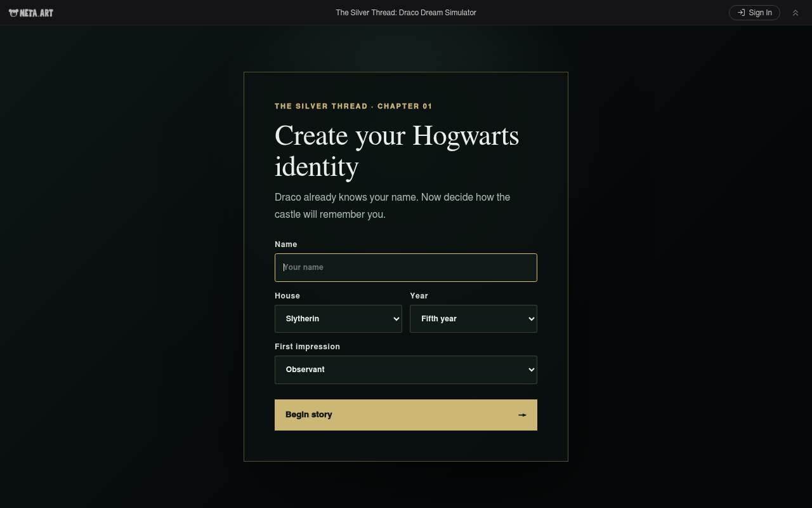Click 'THE SILVER THREAD · CHAPTER 01' label
Screen dimensions: 812x508
(353, 106)
